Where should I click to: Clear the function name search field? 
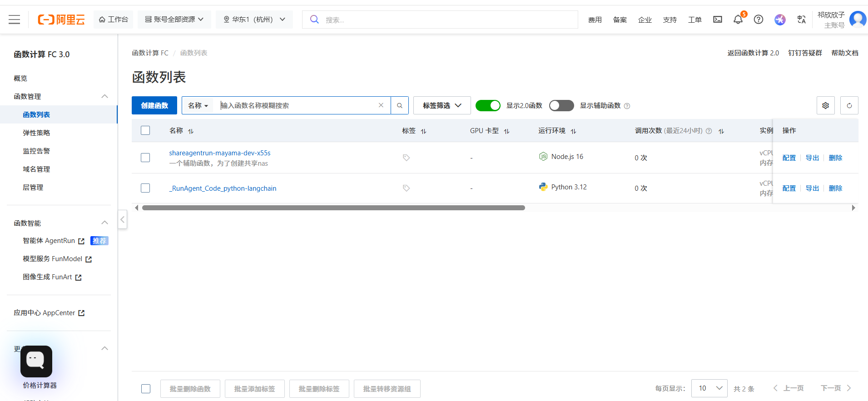pos(381,105)
